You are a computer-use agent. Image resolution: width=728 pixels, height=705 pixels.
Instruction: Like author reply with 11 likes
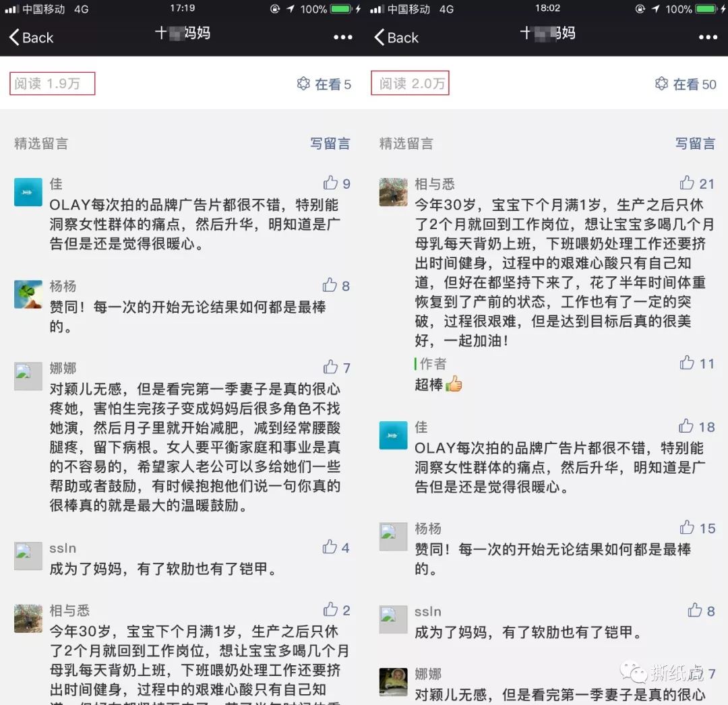(687, 362)
